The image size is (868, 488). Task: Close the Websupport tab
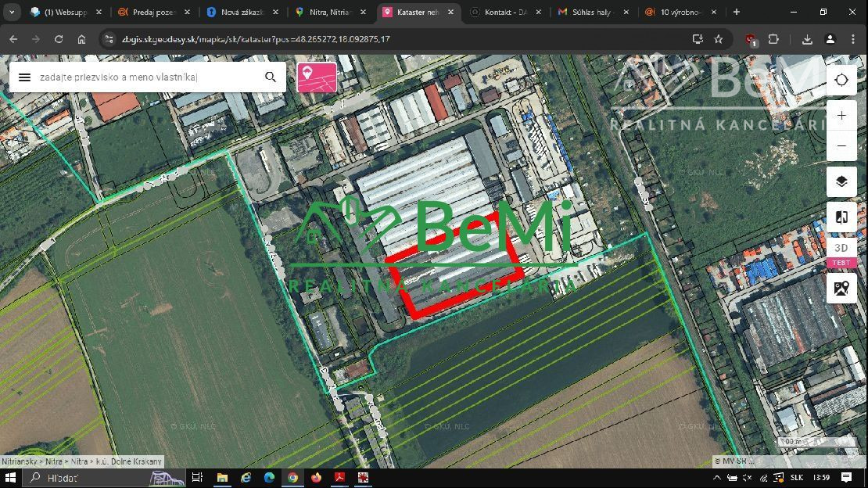point(99,12)
